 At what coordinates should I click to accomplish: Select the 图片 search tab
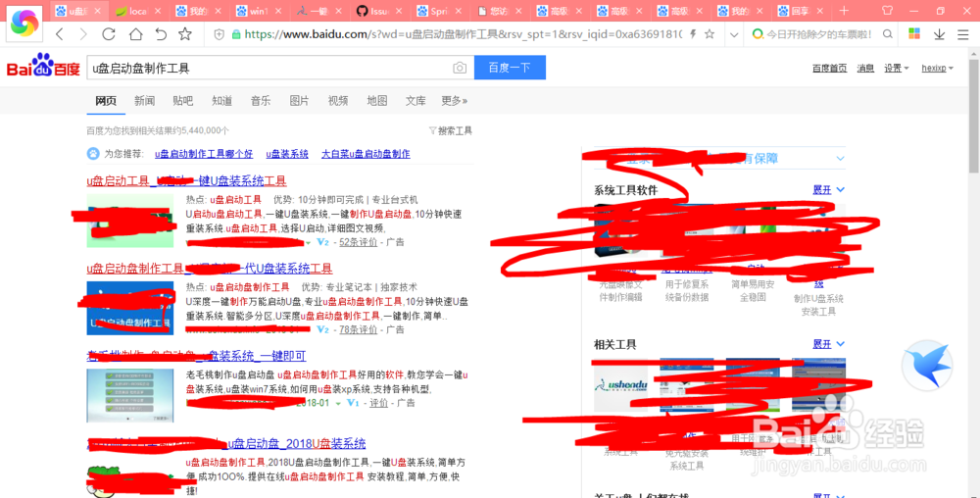pyautogui.click(x=299, y=101)
